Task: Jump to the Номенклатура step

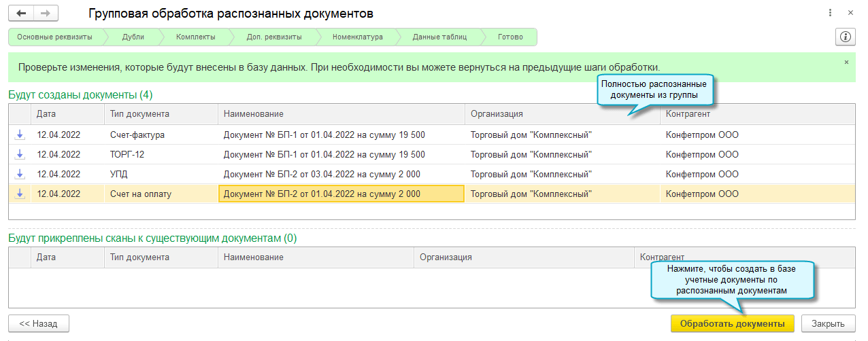Action: pos(357,37)
